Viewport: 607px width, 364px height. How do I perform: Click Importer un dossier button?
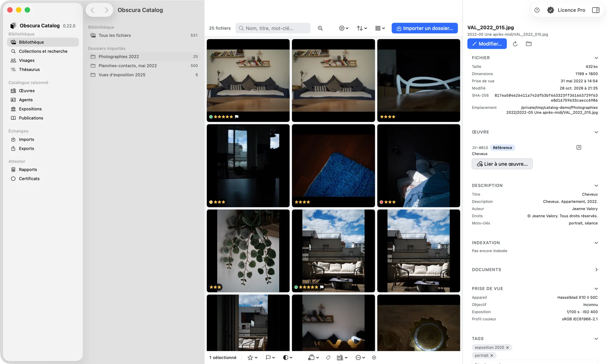pos(425,28)
